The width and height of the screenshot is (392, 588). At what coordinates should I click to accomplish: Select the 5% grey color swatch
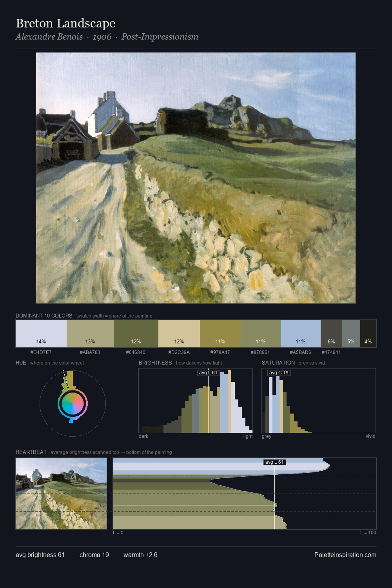pos(351,334)
